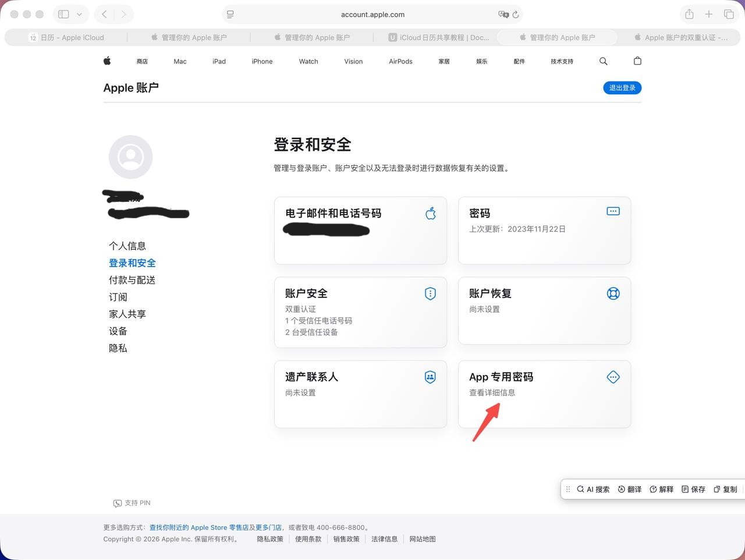The image size is (745, 560).
Task: Open the Mac menu item
Action: [x=180, y=61]
